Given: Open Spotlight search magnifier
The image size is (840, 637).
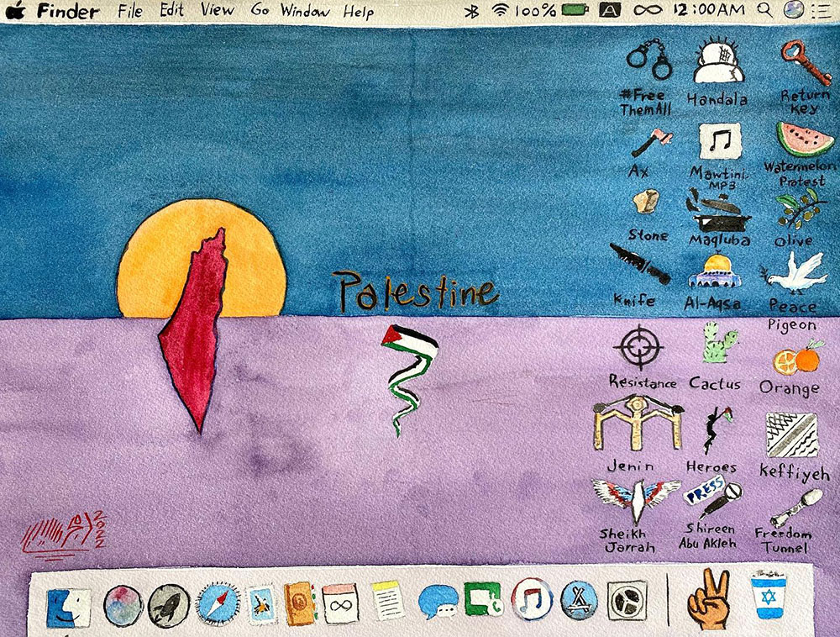Looking at the screenshot, I should pos(765,9).
